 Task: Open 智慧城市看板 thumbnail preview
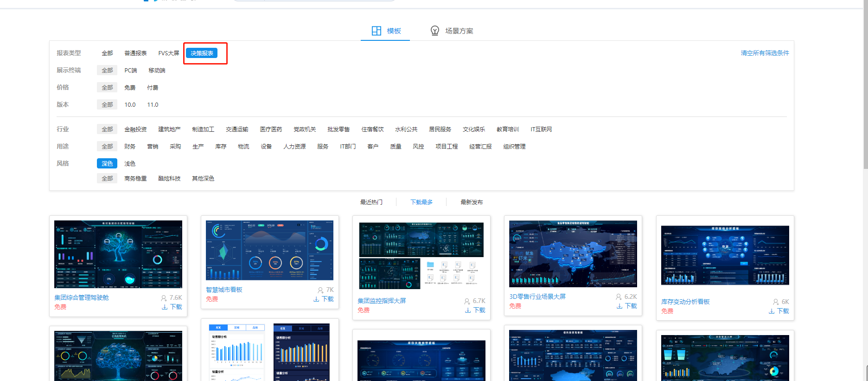pyautogui.click(x=270, y=250)
